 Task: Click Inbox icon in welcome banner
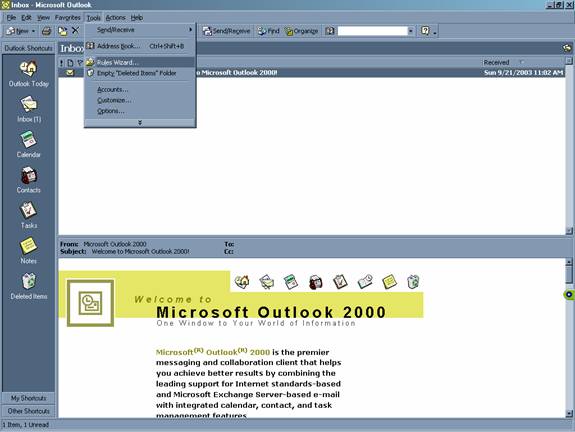[267, 282]
